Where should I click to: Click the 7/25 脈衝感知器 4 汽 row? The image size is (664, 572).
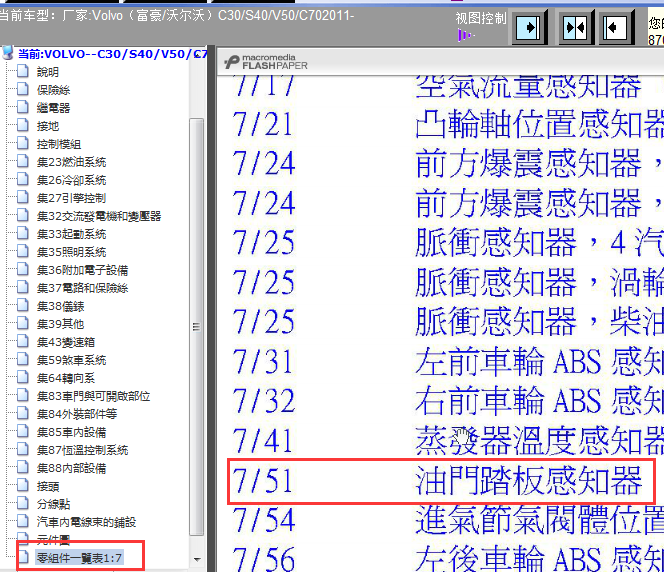point(448,242)
